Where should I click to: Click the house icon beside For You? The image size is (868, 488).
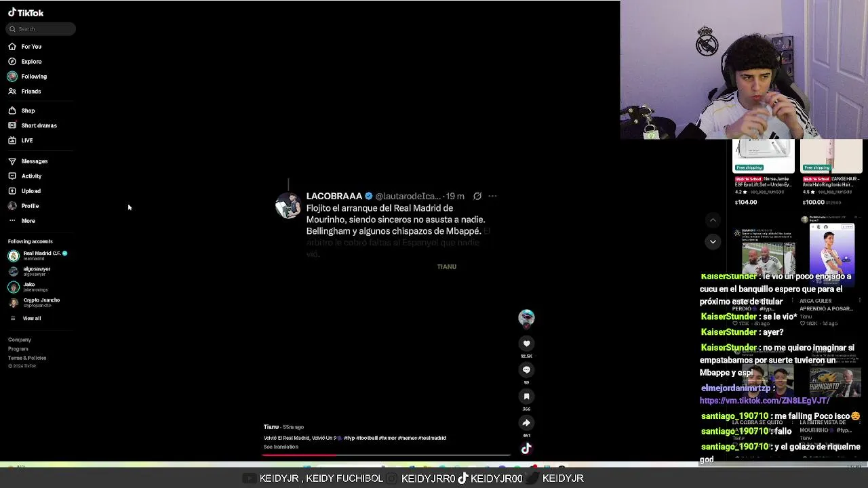pyautogui.click(x=12, y=47)
